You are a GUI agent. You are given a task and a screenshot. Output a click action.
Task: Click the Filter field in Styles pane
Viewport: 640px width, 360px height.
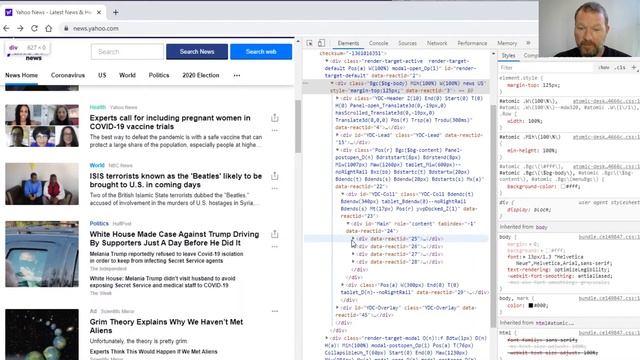tap(545, 68)
